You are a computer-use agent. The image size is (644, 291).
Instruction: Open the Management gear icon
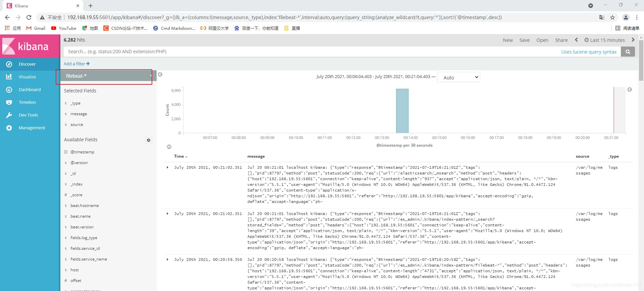(x=9, y=128)
